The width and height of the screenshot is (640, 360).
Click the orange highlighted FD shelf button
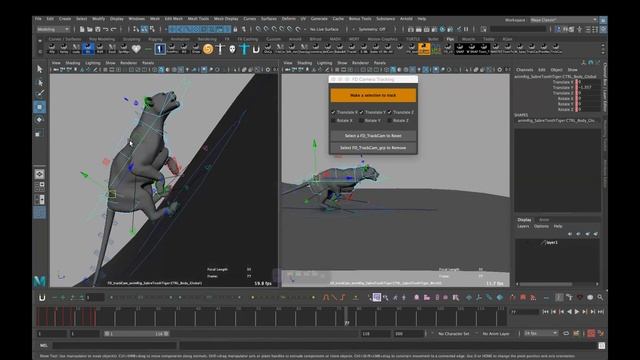click(x=424, y=49)
